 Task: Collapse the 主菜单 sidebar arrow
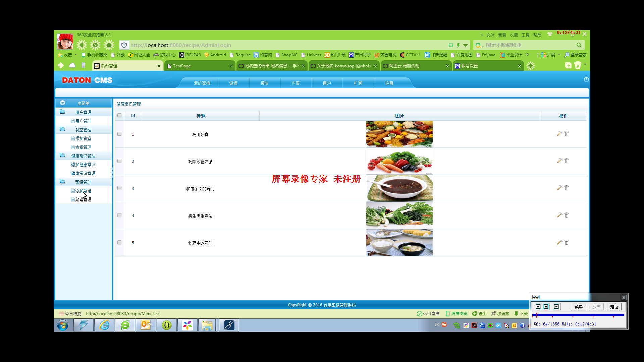[x=62, y=103]
